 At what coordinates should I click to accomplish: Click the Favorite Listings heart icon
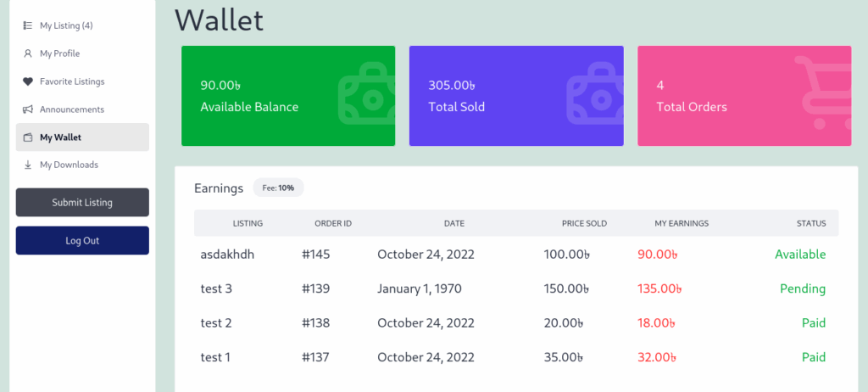pos(28,81)
